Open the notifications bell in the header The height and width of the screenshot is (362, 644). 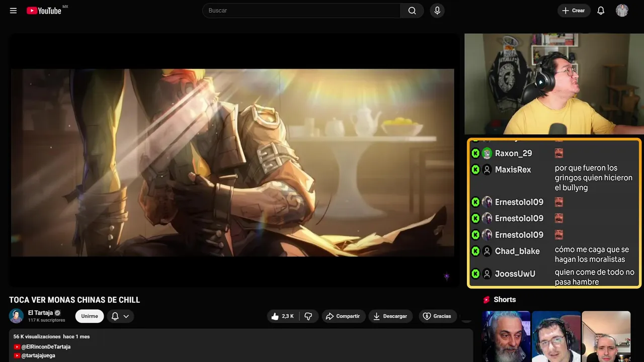(601, 11)
